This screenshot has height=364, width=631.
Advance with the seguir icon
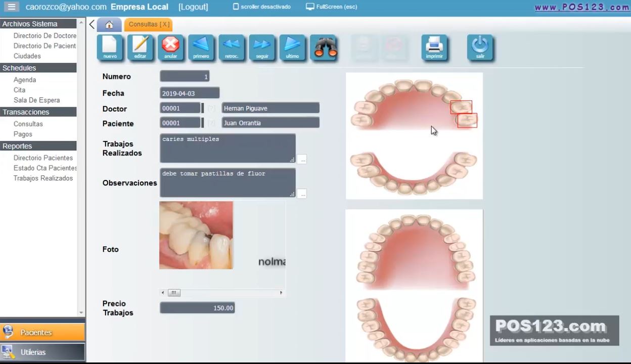[262, 48]
